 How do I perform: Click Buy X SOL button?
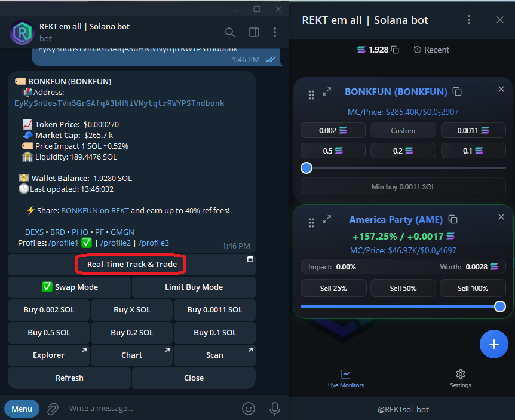coord(131,309)
